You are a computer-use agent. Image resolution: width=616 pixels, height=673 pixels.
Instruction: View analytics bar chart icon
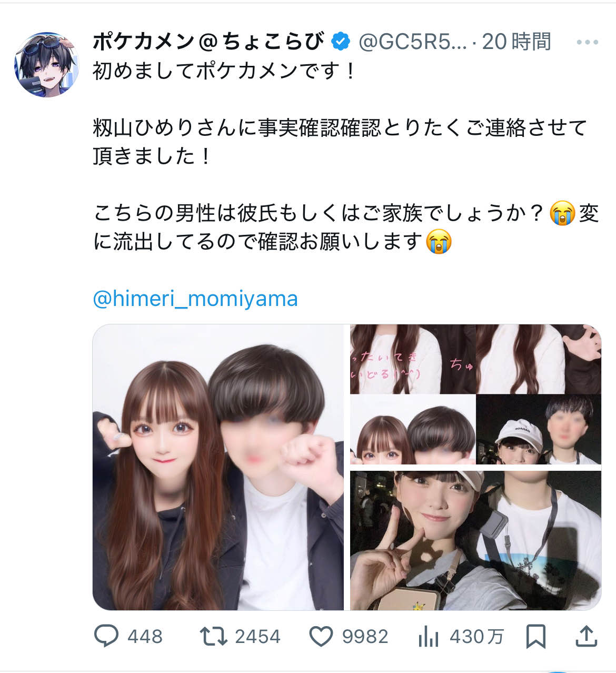(429, 636)
